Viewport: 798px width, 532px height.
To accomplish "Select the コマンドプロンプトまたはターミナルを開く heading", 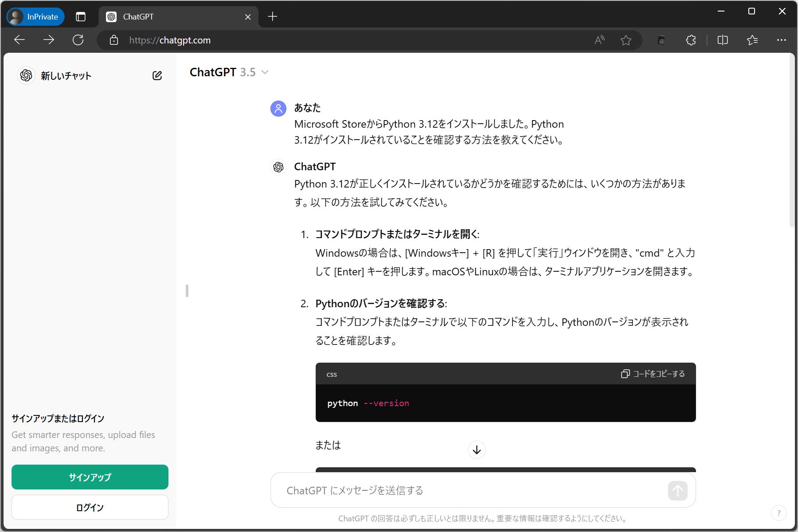I will click(397, 234).
